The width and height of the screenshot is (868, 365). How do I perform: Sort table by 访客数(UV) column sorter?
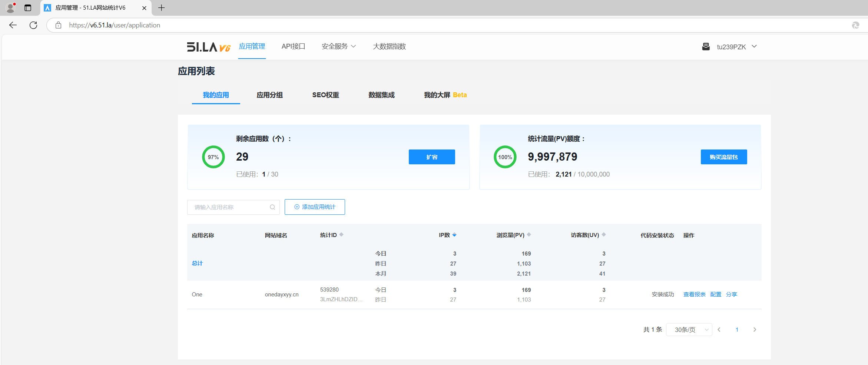click(x=604, y=234)
